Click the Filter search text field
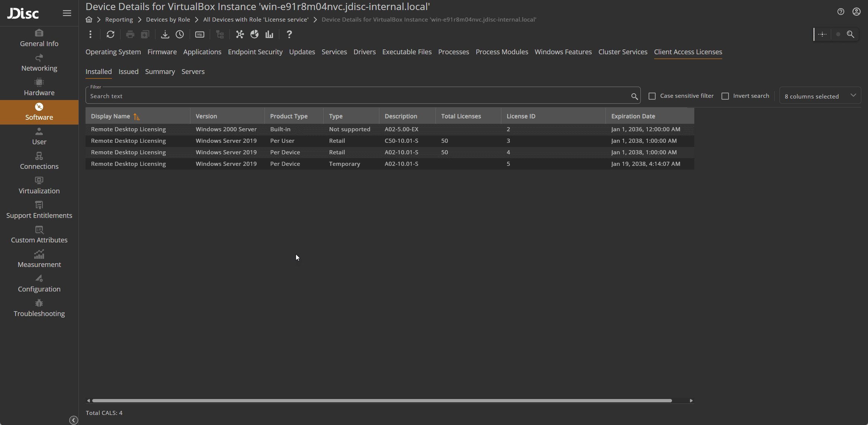The image size is (868, 425). 357,96
